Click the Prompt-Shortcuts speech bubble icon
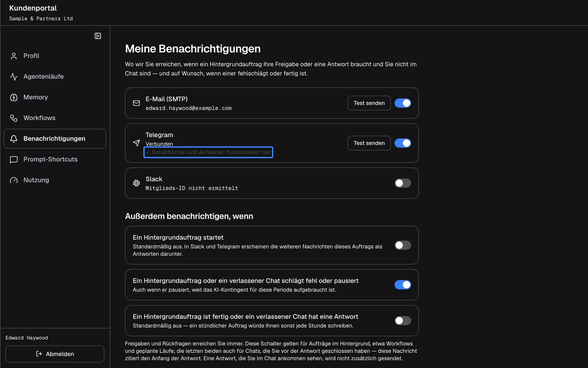This screenshot has height=368, width=588. pos(14,160)
